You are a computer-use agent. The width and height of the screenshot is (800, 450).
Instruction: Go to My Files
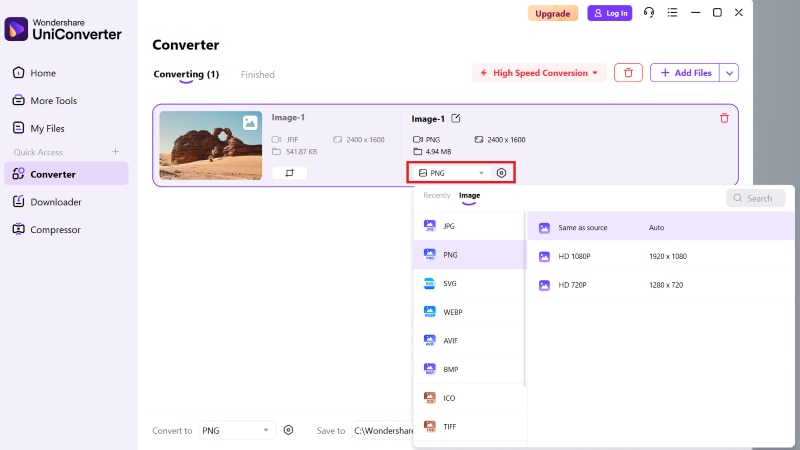[39, 128]
